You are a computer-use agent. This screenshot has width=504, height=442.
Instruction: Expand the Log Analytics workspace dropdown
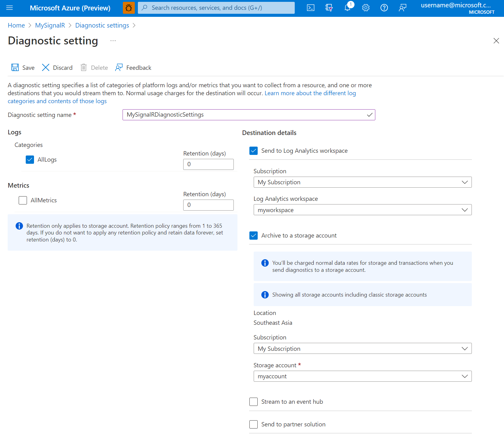coord(362,210)
